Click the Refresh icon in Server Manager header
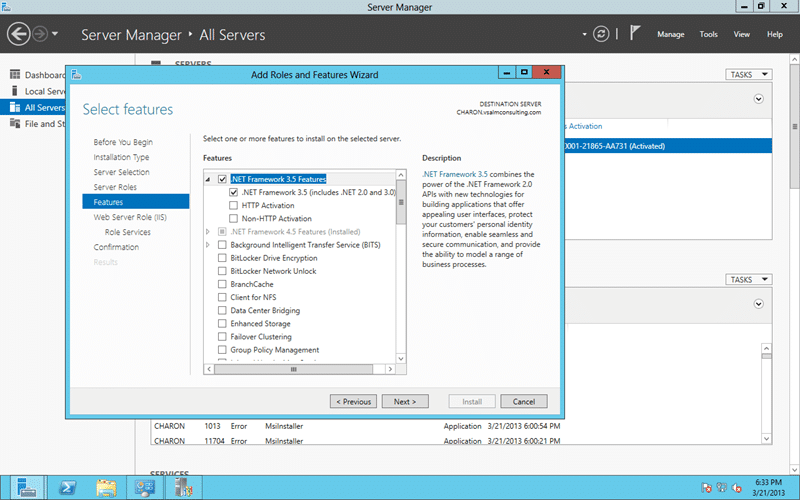 point(601,34)
